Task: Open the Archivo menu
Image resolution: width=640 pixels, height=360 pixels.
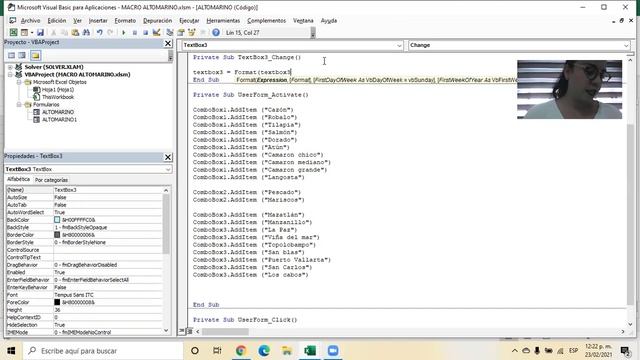Action: pos(31,20)
